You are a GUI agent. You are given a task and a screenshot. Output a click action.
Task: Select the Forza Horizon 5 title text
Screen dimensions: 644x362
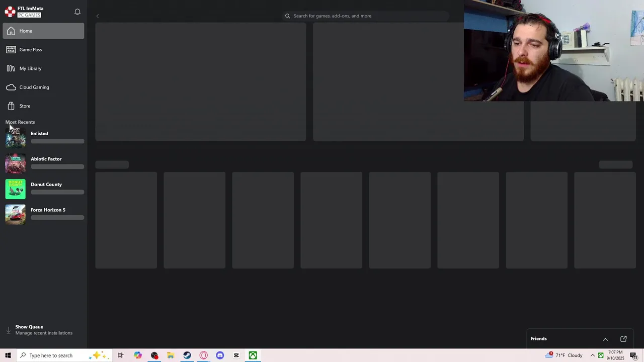point(48,210)
